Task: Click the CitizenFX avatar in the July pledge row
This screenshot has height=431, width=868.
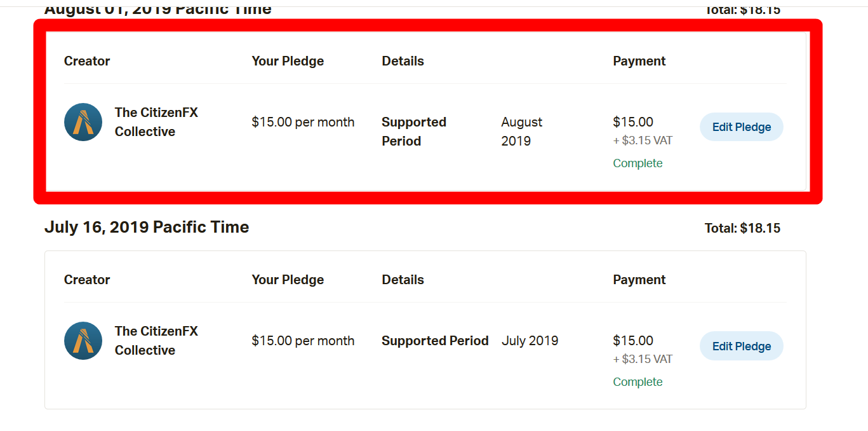Action: click(x=83, y=341)
